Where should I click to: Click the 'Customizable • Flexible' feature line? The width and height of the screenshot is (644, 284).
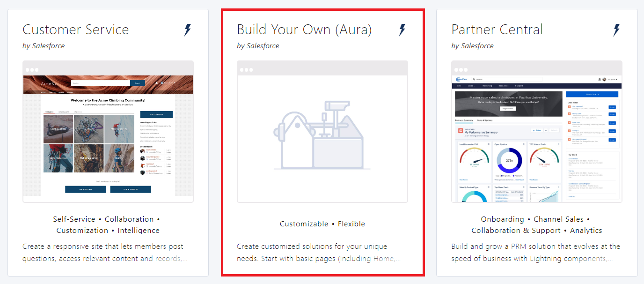322,224
